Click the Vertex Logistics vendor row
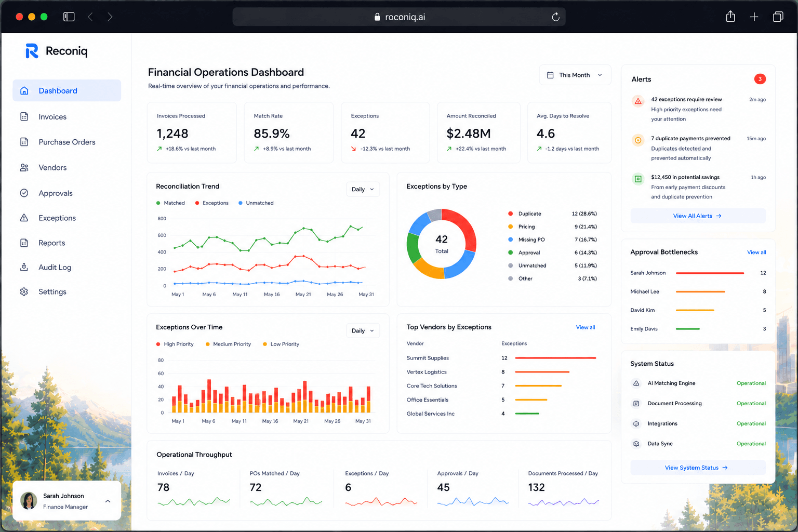The width and height of the screenshot is (798, 532). click(501, 372)
